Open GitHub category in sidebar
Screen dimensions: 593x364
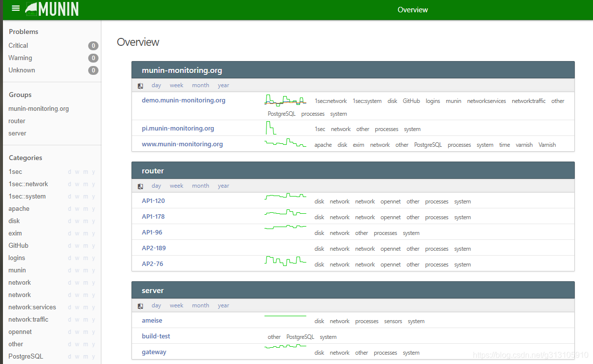click(18, 245)
